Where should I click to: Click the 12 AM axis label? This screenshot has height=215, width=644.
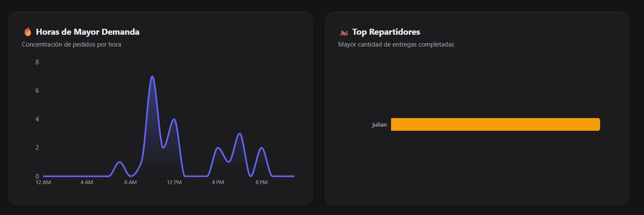(43, 182)
